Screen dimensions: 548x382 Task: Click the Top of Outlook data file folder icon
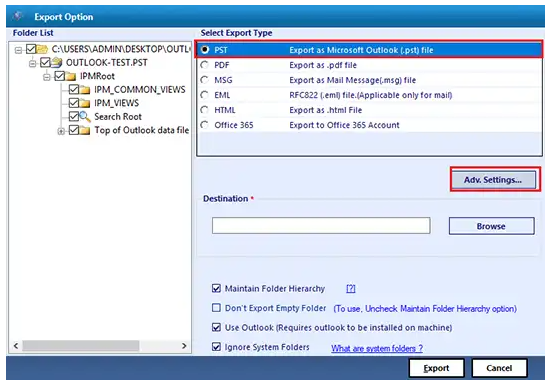point(85,130)
